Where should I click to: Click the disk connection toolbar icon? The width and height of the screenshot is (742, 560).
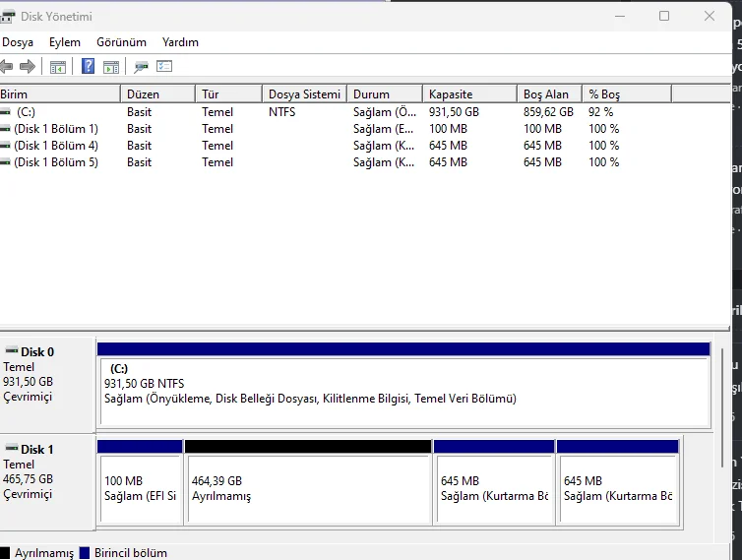[x=142, y=67]
